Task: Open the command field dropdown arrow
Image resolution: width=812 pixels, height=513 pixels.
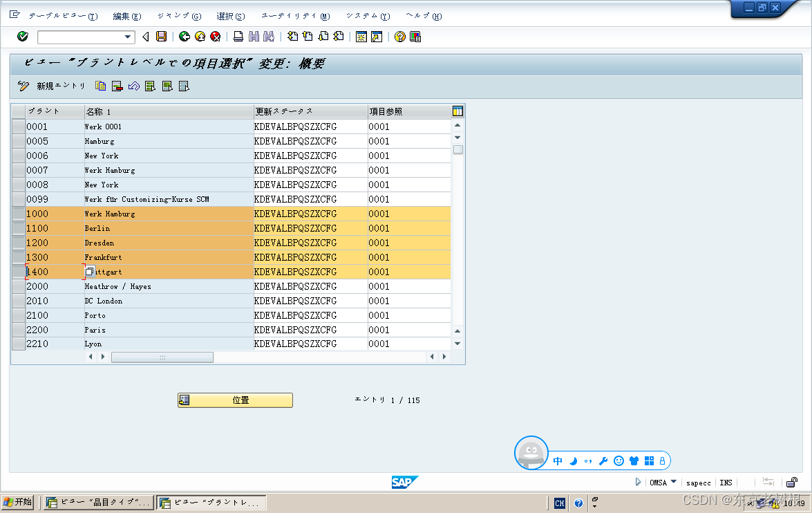Action: pyautogui.click(x=129, y=37)
